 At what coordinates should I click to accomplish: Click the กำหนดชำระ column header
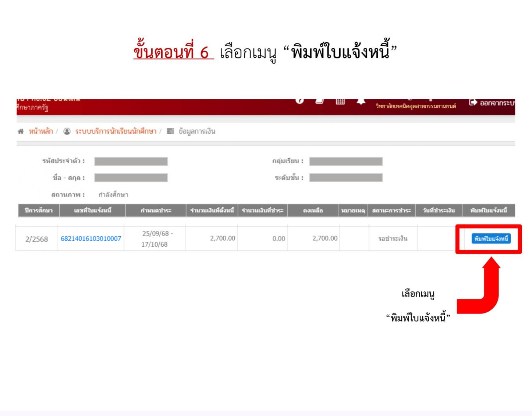tap(156, 211)
